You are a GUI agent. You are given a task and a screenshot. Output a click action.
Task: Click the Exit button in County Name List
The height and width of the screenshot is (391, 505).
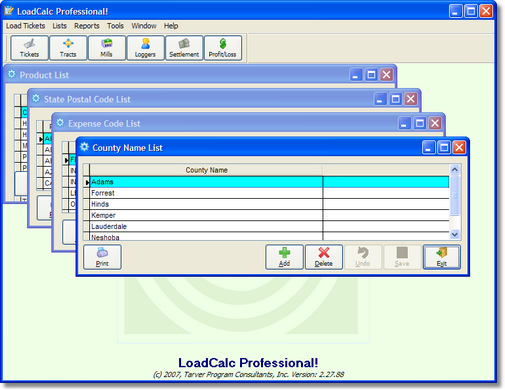442,257
